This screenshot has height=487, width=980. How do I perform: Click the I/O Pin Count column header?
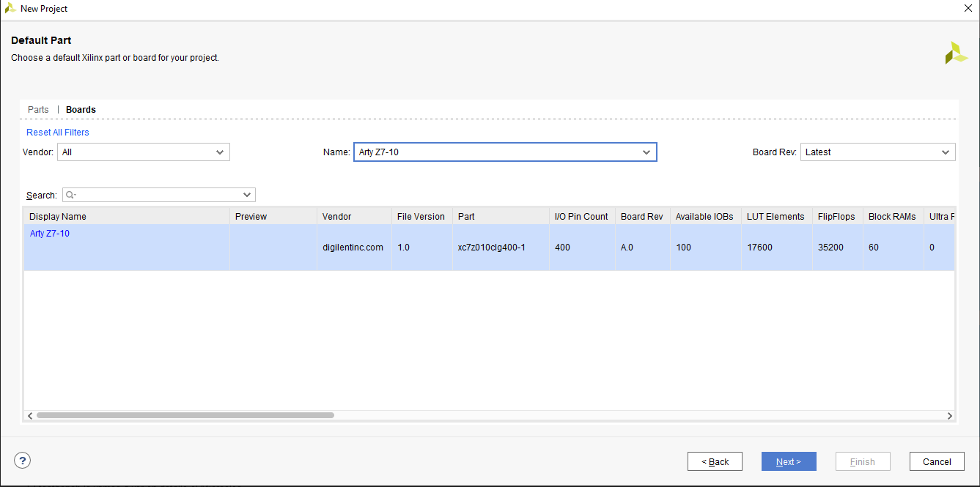pos(582,216)
